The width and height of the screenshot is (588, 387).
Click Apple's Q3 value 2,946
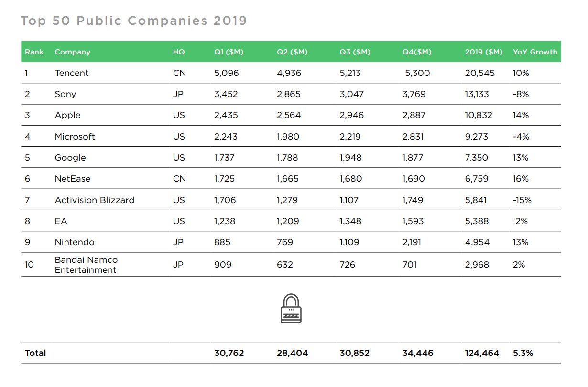(351, 115)
